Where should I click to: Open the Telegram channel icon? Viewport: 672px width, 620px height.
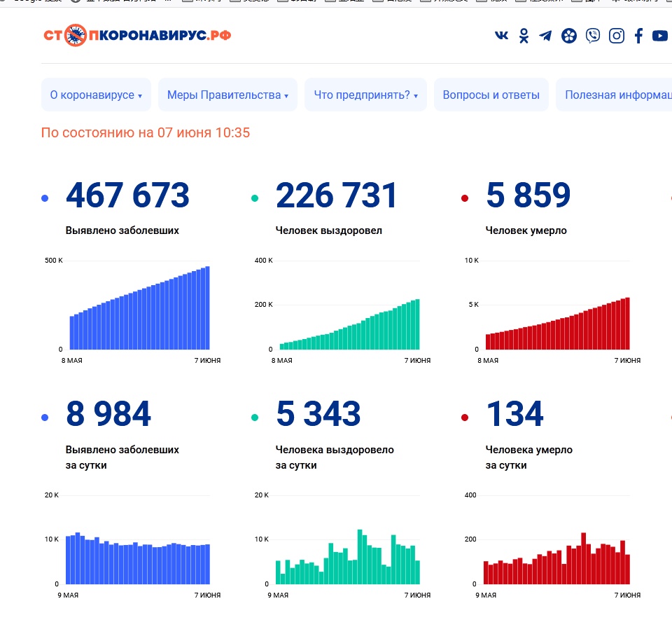pyautogui.click(x=545, y=36)
